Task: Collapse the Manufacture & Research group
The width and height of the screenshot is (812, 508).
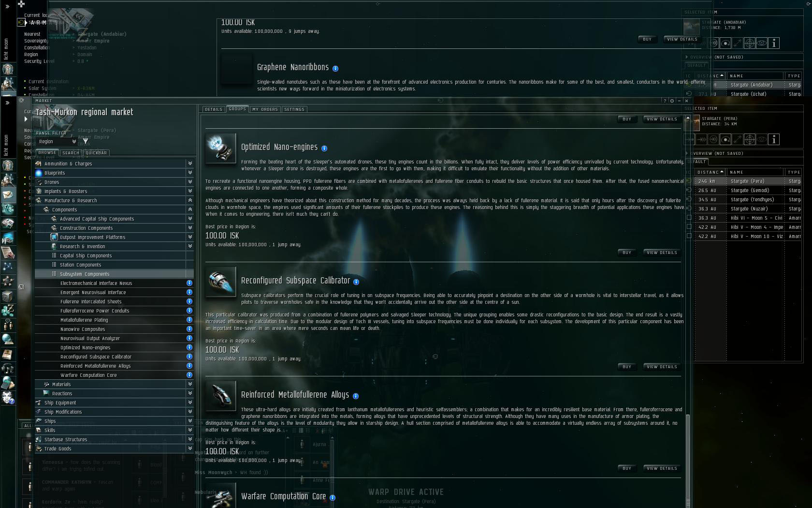Action: point(190,200)
